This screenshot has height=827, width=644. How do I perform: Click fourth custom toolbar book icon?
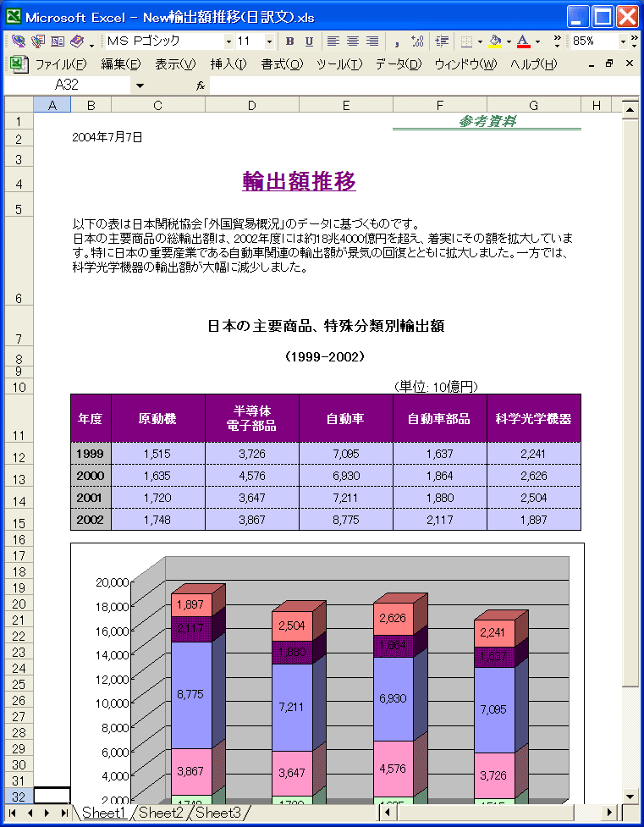tap(77, 41)
